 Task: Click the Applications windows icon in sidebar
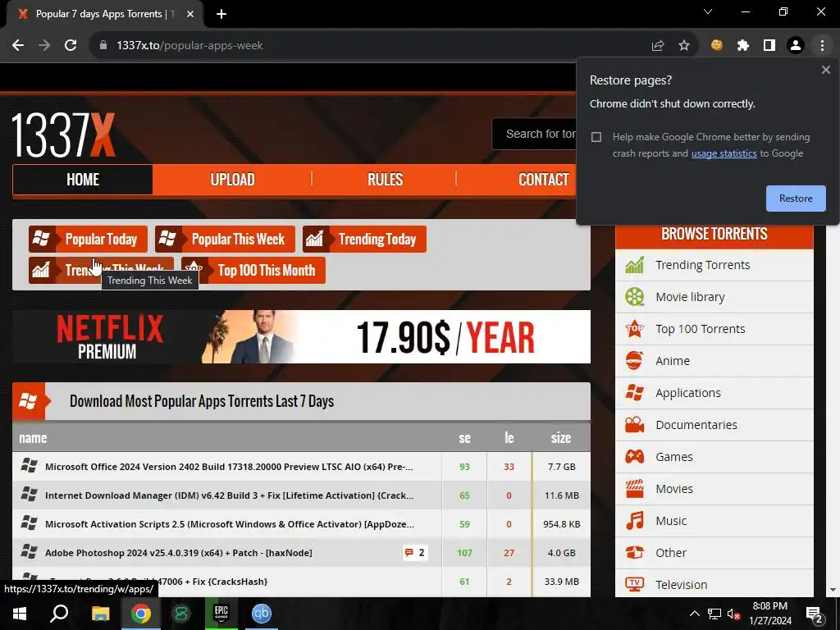pyautogui.click(x=634, y=393)
